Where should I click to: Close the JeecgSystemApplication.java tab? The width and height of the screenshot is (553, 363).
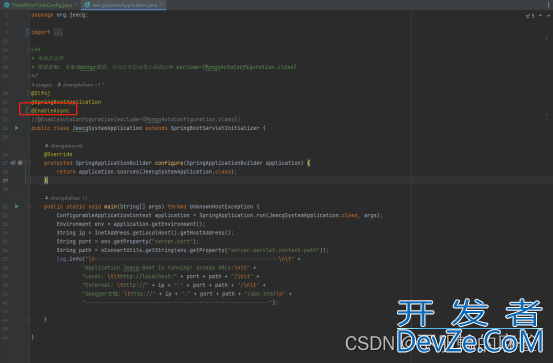(162, 5)
